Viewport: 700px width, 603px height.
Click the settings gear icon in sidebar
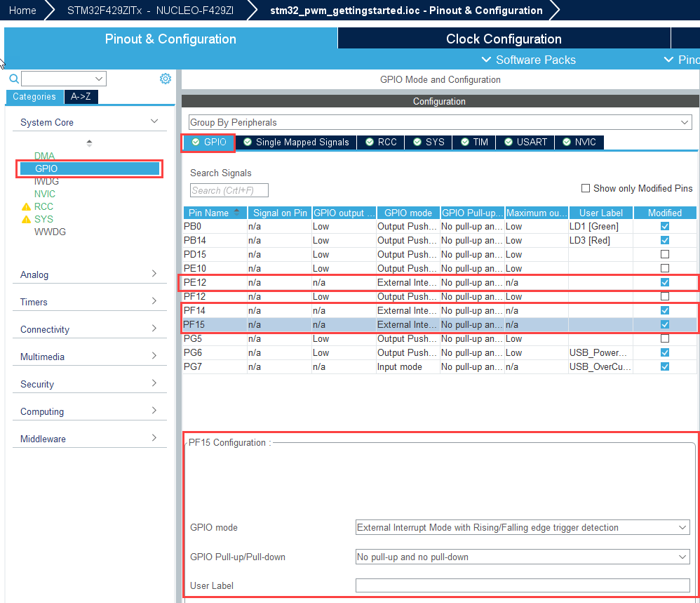pos(166,79)
